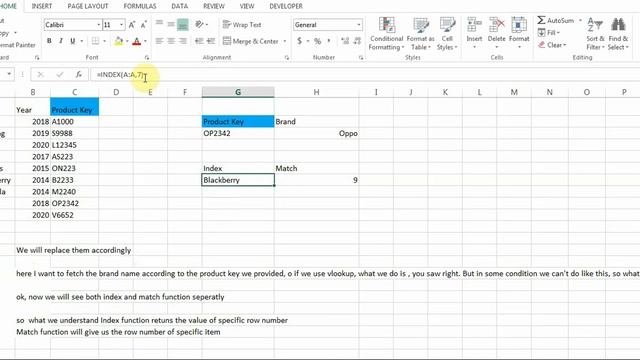Click the blue Product Key header in column C
Screen dimensions: 640x360
pyautogui.click(x=74, y=107)
